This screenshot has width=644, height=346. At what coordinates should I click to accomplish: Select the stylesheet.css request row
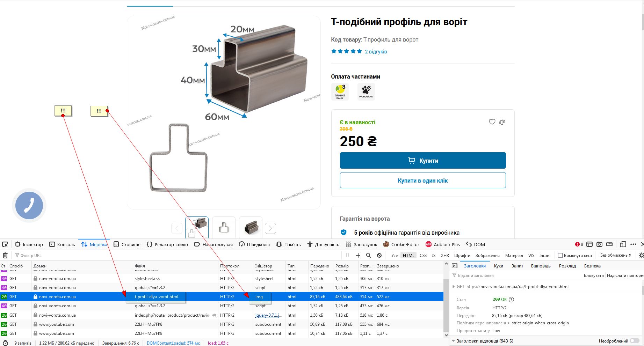pos(222,279)
